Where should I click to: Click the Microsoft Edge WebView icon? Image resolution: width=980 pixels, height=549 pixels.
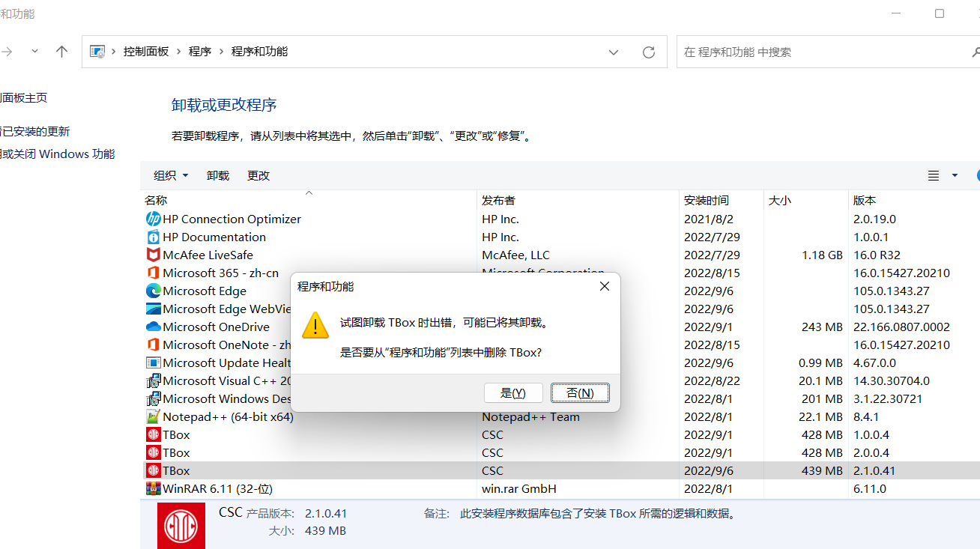154,309
